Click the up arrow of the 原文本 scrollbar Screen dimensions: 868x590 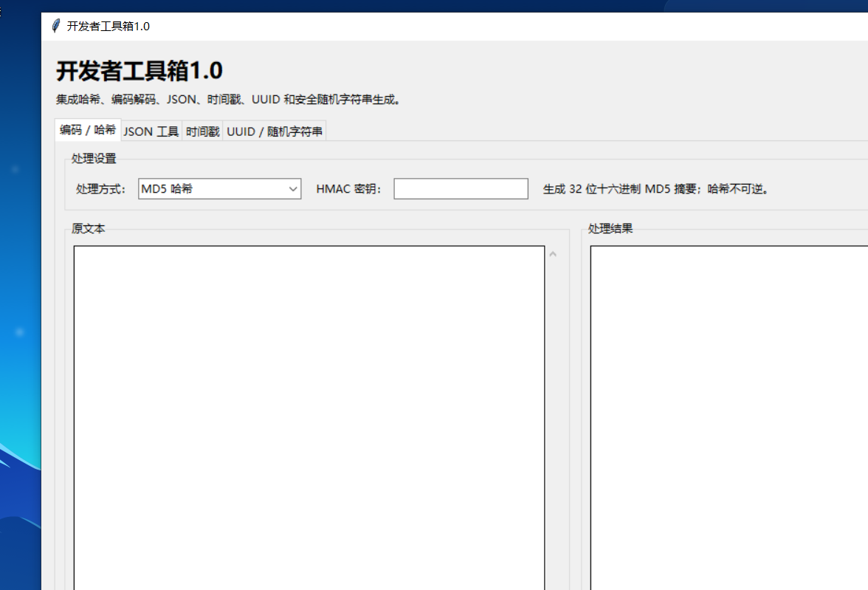pyautogui.click(x=553, y=254)
